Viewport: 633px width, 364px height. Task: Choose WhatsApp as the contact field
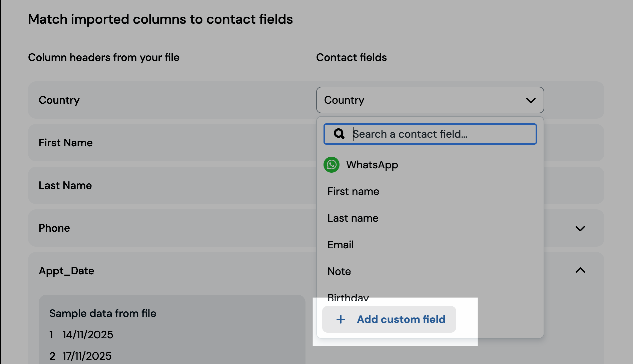tap(372, 164)
